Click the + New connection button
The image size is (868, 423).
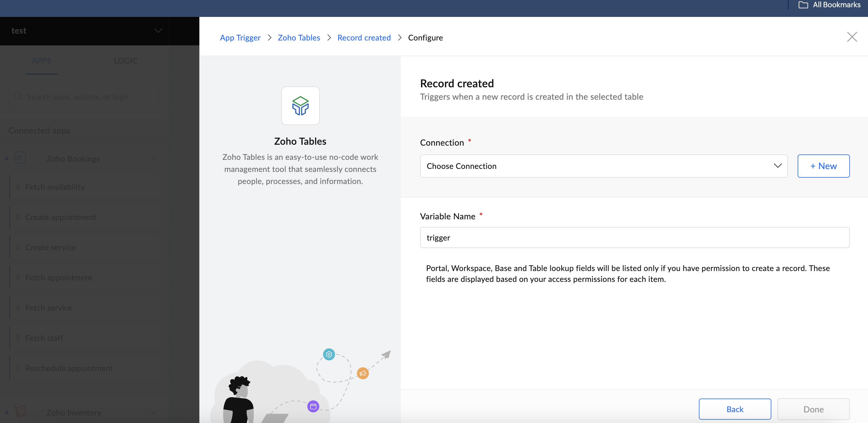(823, 166)
